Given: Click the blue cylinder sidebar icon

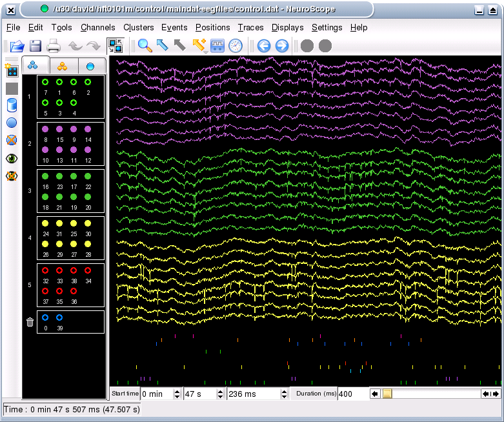Looking at the screenshot, I should coord(12,105).
